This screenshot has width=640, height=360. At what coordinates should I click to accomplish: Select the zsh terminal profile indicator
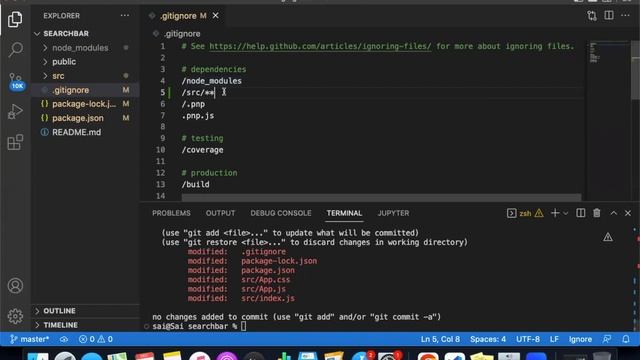click(x=519, y=213)
